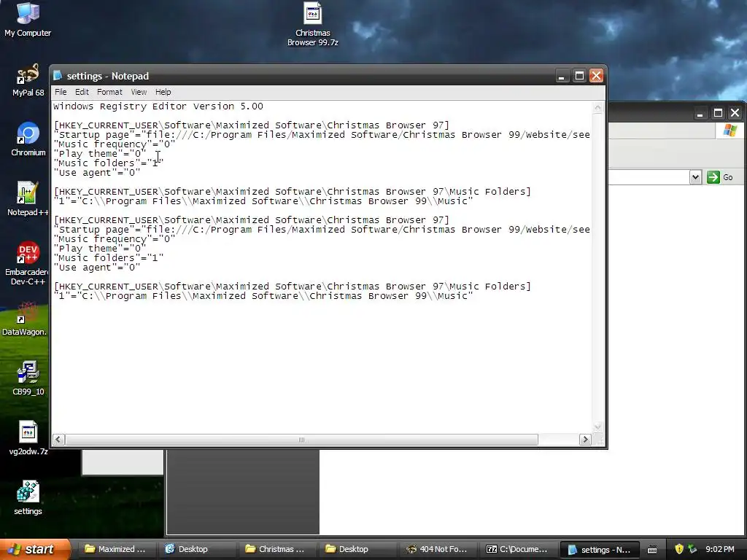Screen dimensions: 747x560
Task: Open the View menu in Notepad
Action: point(139,92)
